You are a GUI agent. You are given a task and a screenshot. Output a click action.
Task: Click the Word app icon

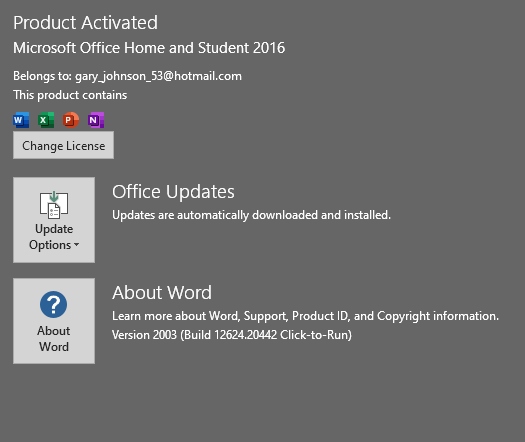[21, 120]
